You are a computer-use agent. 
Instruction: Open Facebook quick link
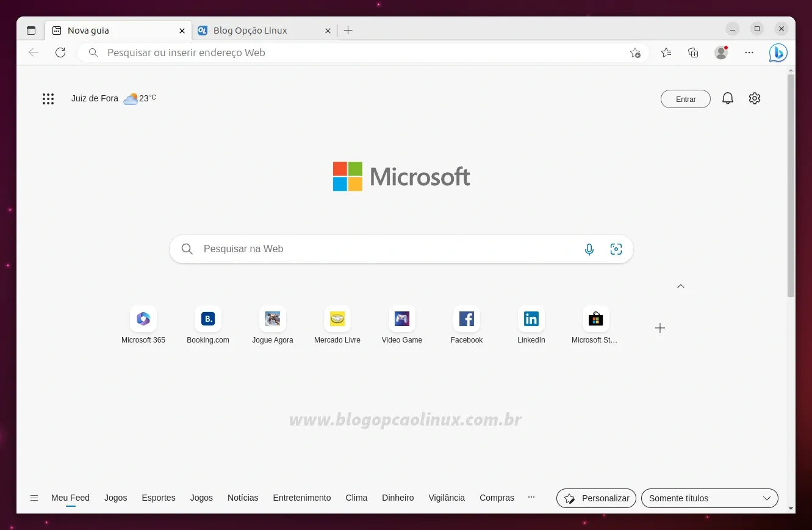point(467,325)
